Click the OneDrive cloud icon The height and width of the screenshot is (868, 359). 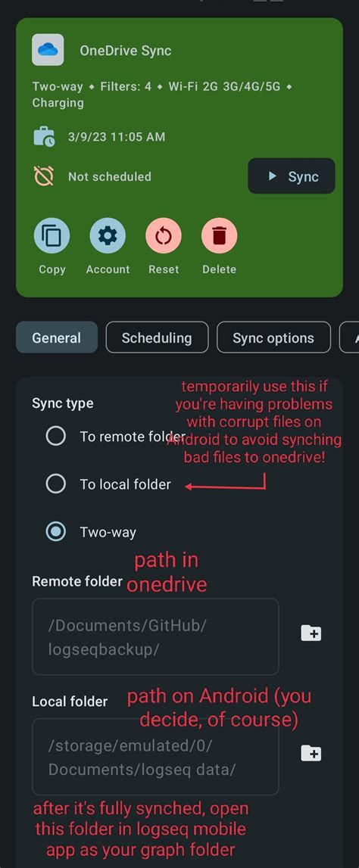pyautogui.click(x=48, y=50)
